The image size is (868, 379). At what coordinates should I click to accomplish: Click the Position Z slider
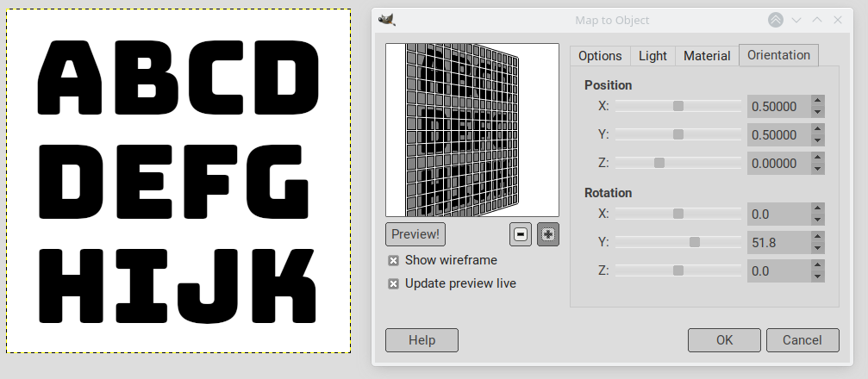tap(678, 163)
